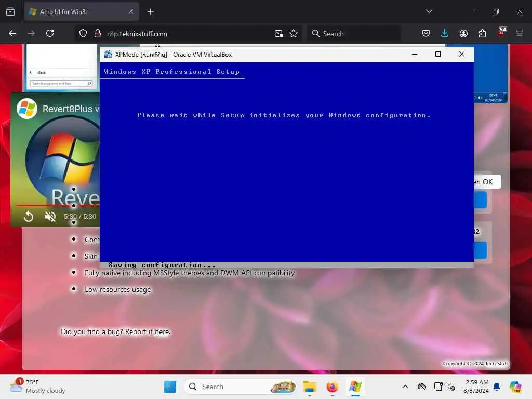Click the VirtualBox XPMode title bar icon
The height and width of the screenshot is (399, 532).
coord(108,54)
